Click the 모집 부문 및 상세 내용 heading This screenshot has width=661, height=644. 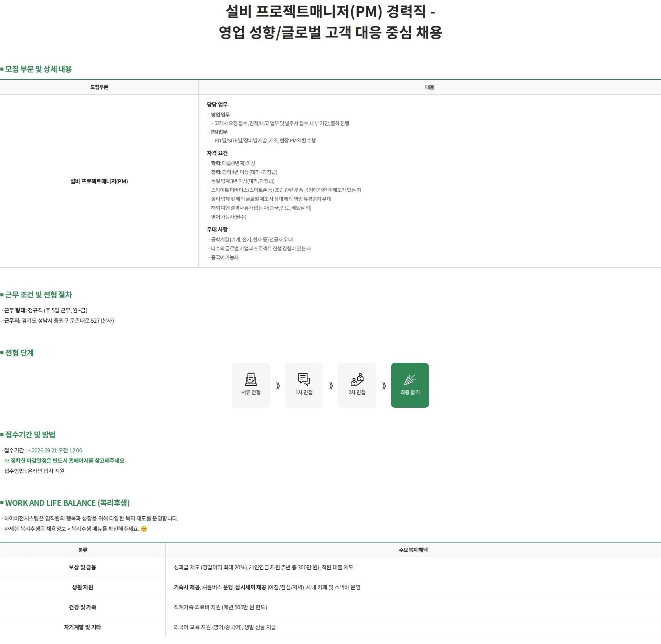[38, 69]
